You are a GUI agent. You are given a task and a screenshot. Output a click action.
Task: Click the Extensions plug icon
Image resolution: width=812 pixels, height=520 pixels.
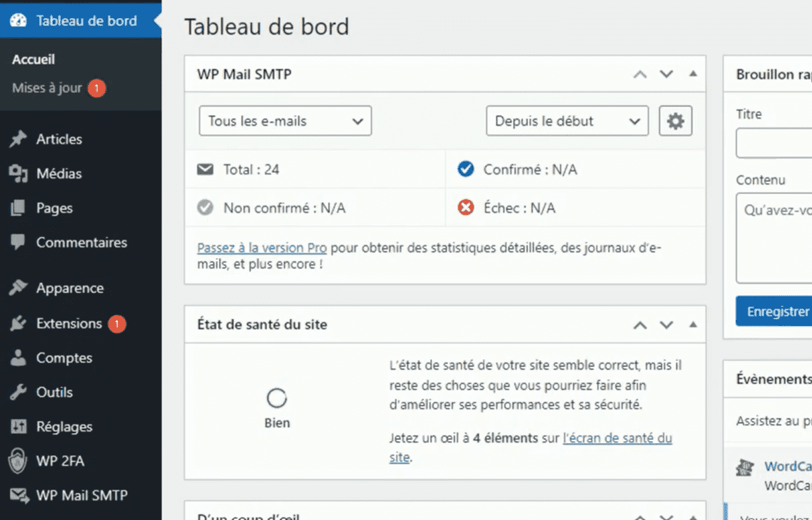pyautogui.click(x=18, y=323)
